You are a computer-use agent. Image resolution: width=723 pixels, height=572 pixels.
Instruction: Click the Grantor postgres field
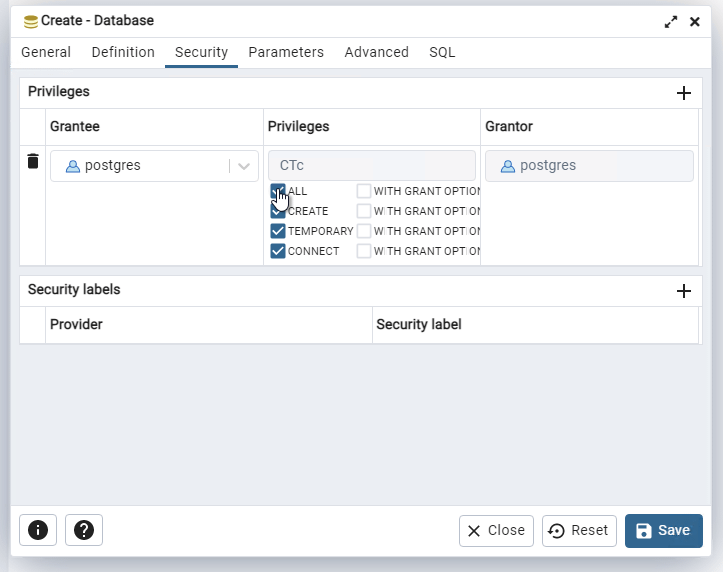click(x=589, y=165)
